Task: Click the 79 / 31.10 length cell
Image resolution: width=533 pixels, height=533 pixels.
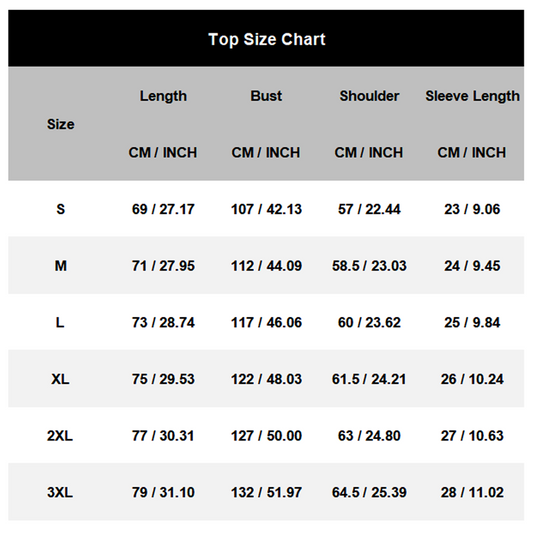Action: pyautogui.click(x=163, y=492)
